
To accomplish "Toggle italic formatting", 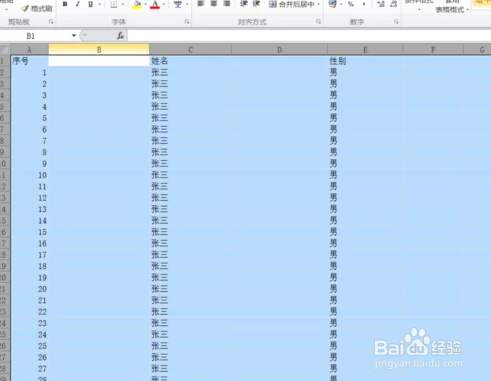I will pos(77,4).
